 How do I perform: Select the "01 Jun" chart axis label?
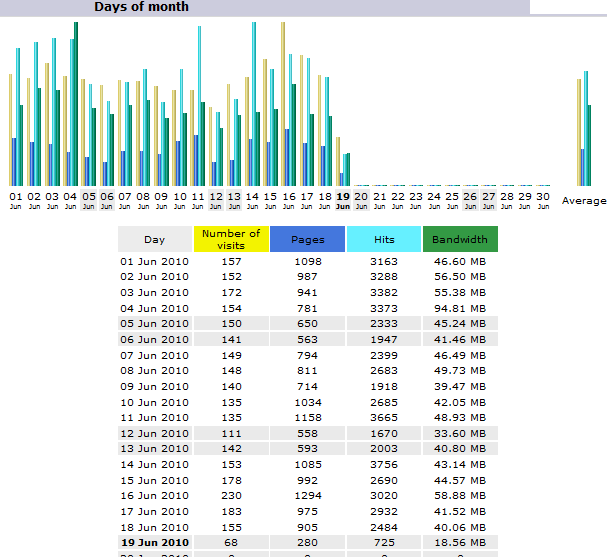coord(15,200)
